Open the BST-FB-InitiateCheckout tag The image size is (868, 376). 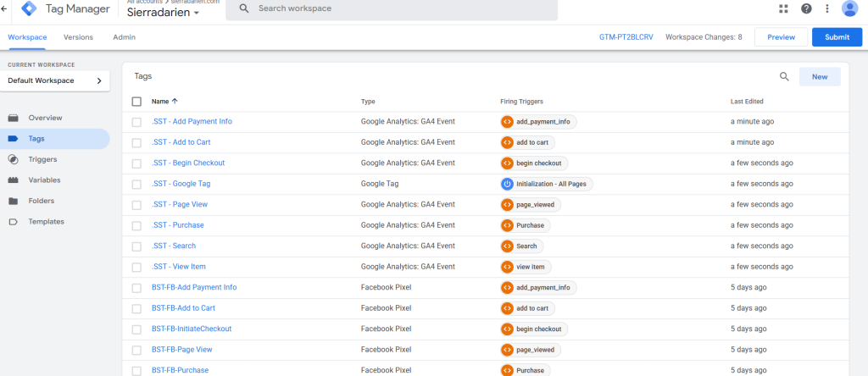192,329
